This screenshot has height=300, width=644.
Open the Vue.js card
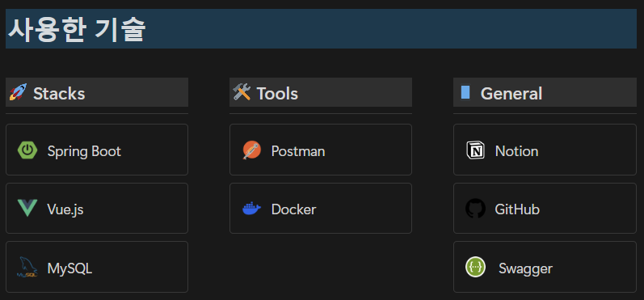pyautogui.click(x=97, y=209)
